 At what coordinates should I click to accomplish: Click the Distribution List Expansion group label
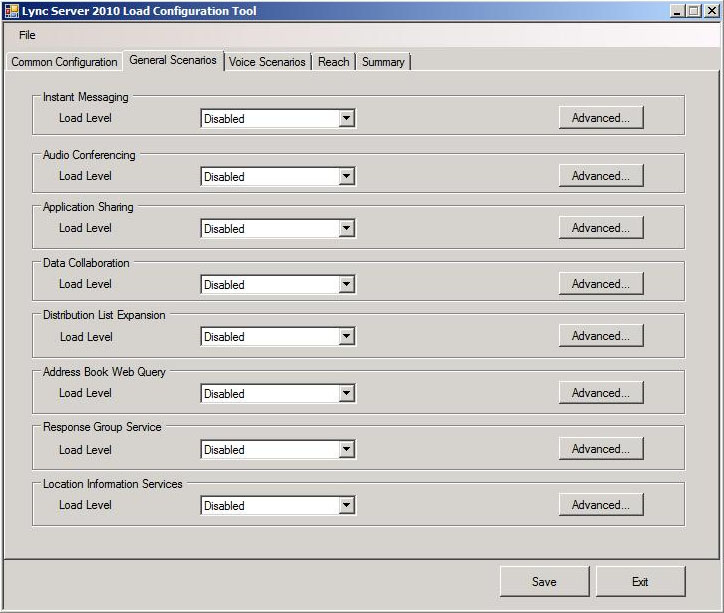(104, 315)
